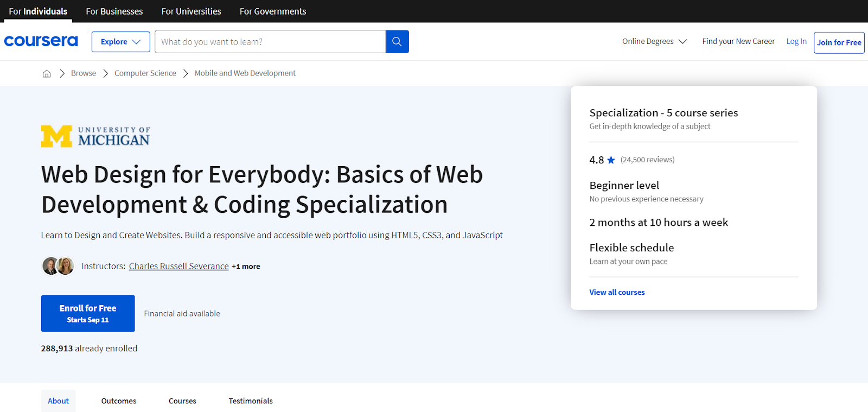Go to the home breadcrumb icon
The width and height of the screenshot is (868, 412).
[x=47, y=73]
